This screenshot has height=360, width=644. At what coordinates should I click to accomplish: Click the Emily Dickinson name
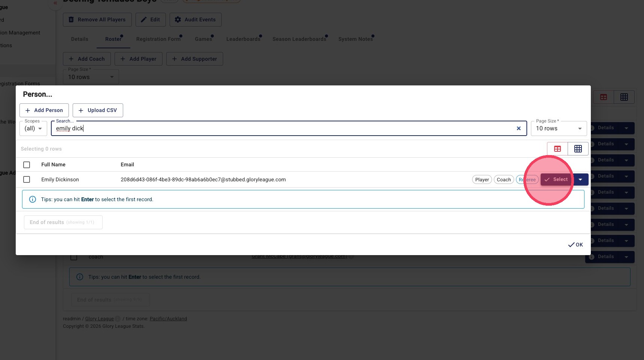pos(60,179)
